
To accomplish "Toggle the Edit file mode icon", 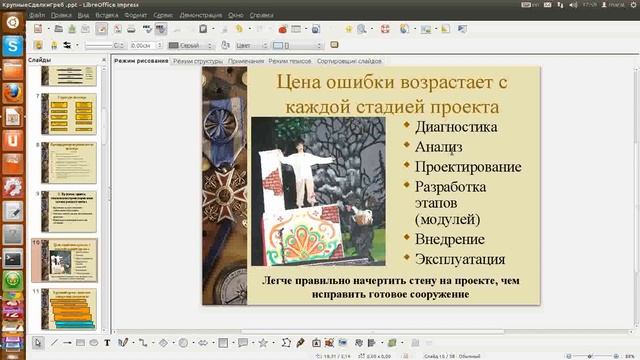I will pos(101,29).
